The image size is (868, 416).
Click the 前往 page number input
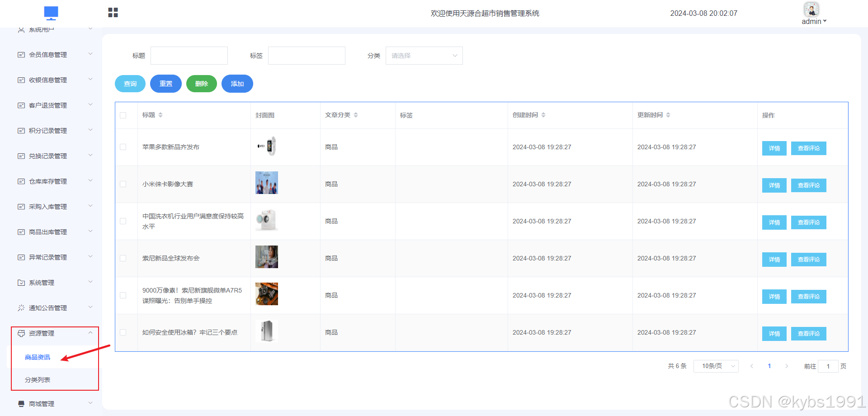click(x=828, y=366)
